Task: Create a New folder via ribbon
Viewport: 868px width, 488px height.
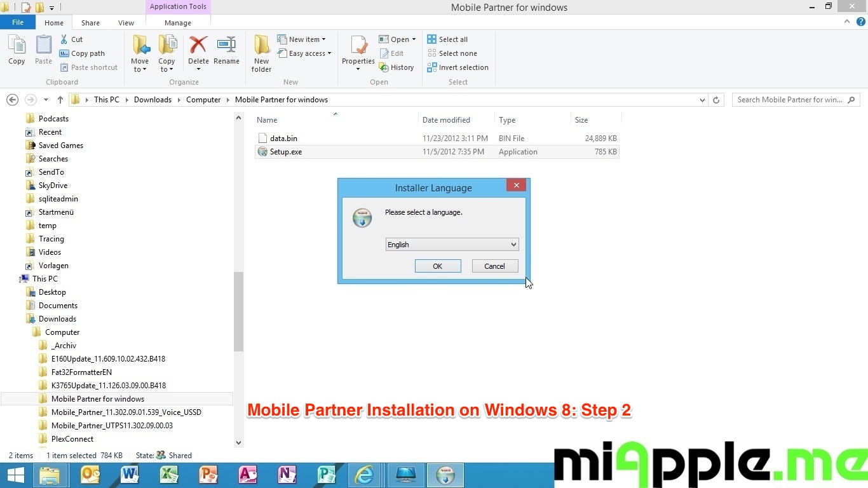Action: (x=261, y=52)
